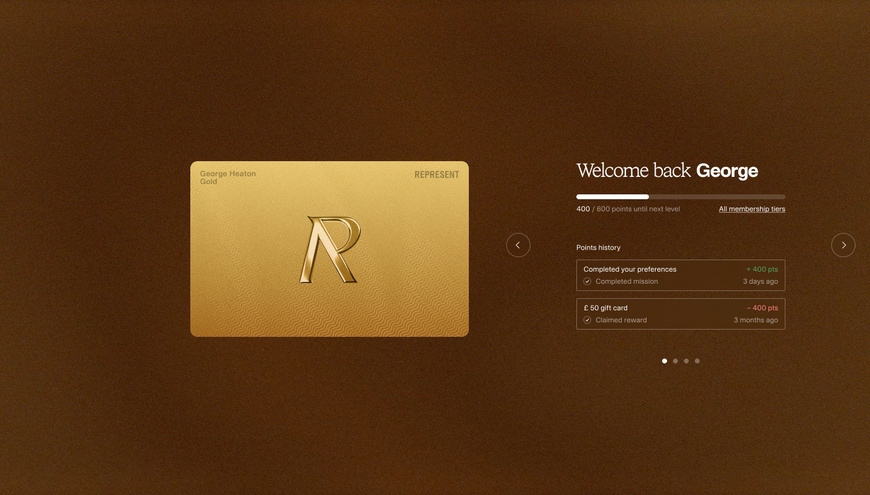Select the second carousel dot
This screenshot has height=495, width=870.
pos(675,361)
